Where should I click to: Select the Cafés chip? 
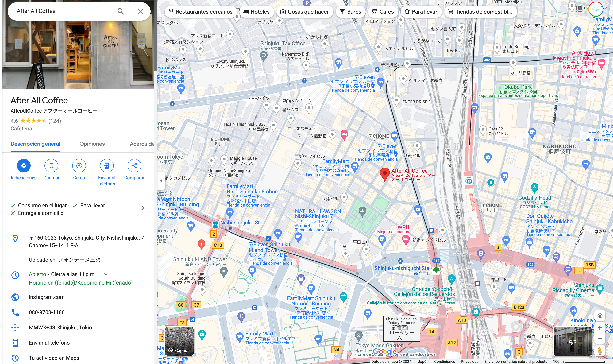(383, 12)
